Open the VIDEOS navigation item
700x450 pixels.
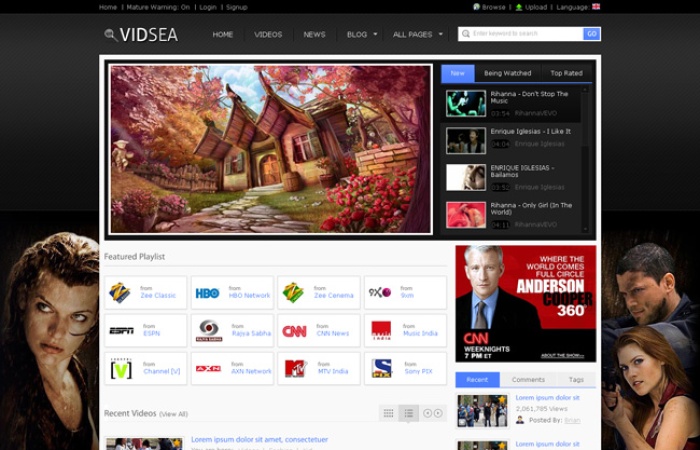pyautogui.click(x=268, y=34)
